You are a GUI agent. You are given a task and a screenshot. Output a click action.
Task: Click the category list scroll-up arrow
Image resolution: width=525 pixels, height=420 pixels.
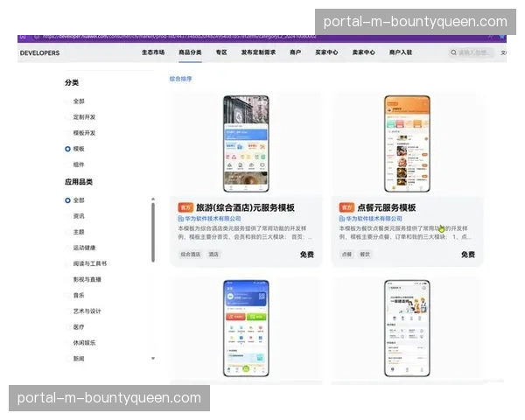(x=153, y=199)
